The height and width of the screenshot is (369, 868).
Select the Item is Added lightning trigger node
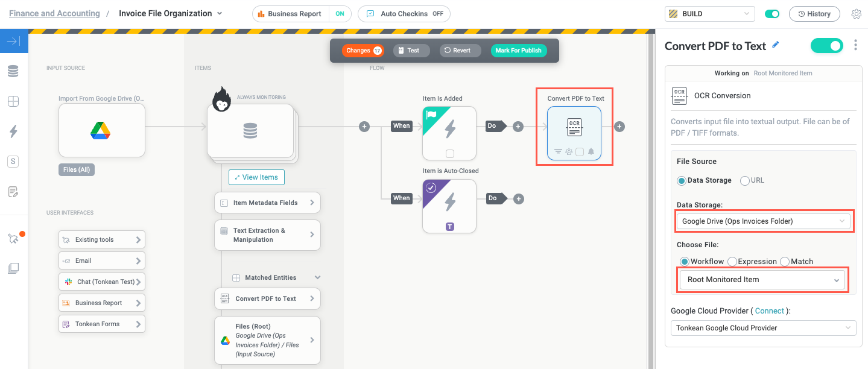(449, 133)
